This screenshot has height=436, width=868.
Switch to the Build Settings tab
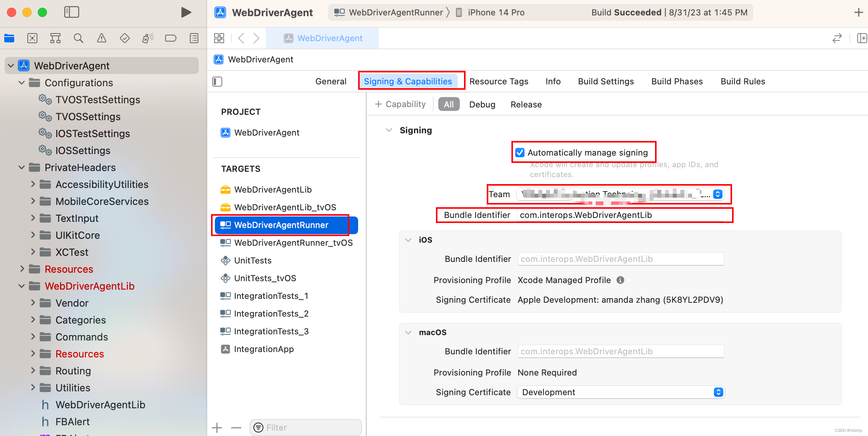click(606, 81)
